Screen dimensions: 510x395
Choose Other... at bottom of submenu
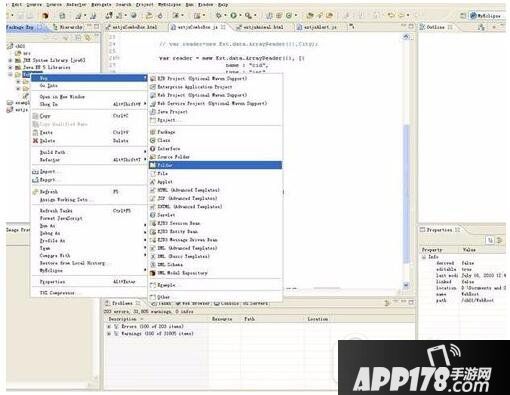click(x=215, y=297)
